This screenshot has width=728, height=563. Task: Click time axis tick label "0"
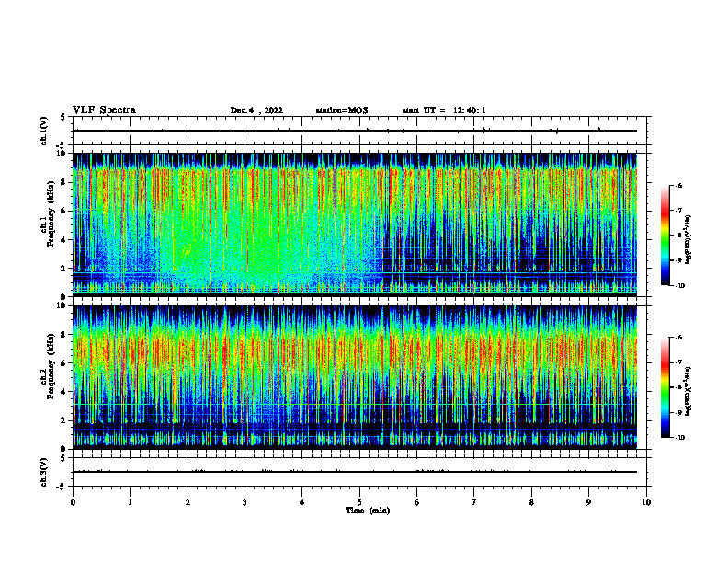[x=73, y=502]
